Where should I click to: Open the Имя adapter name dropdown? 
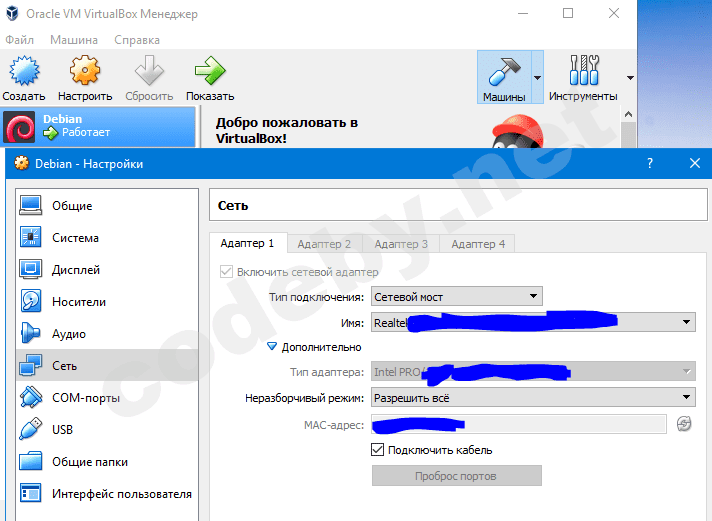pos(532,322)
